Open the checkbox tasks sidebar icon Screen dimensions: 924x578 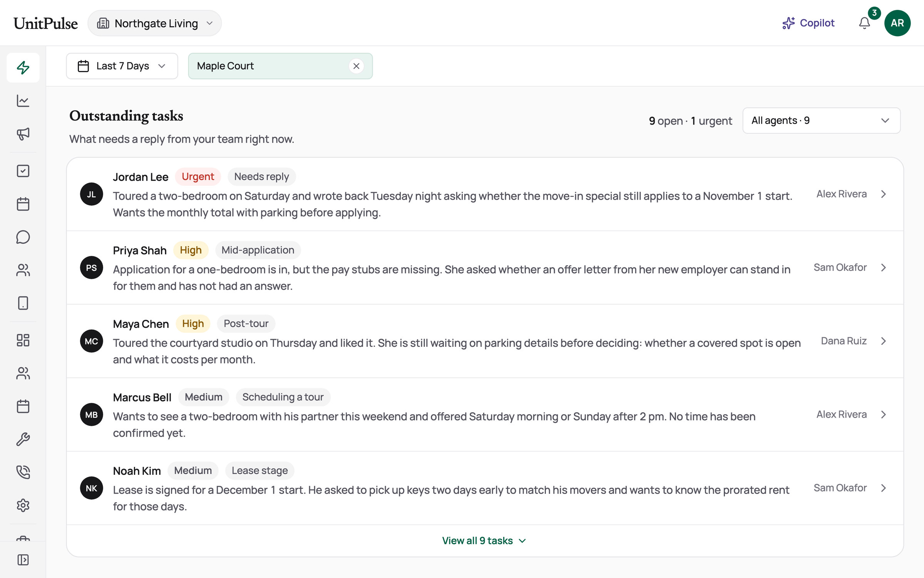point(23,171)
